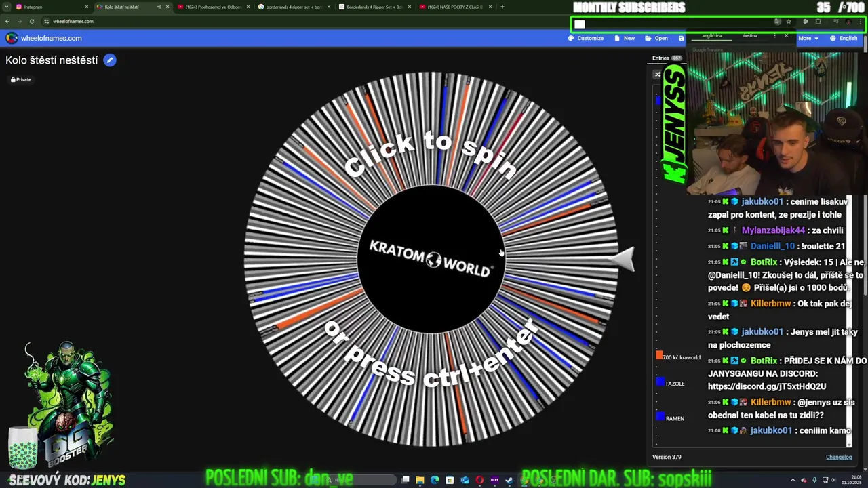The image size is (868, 488).
Task: Open the Discord invite link in chat
Action: tap(767, 386)
